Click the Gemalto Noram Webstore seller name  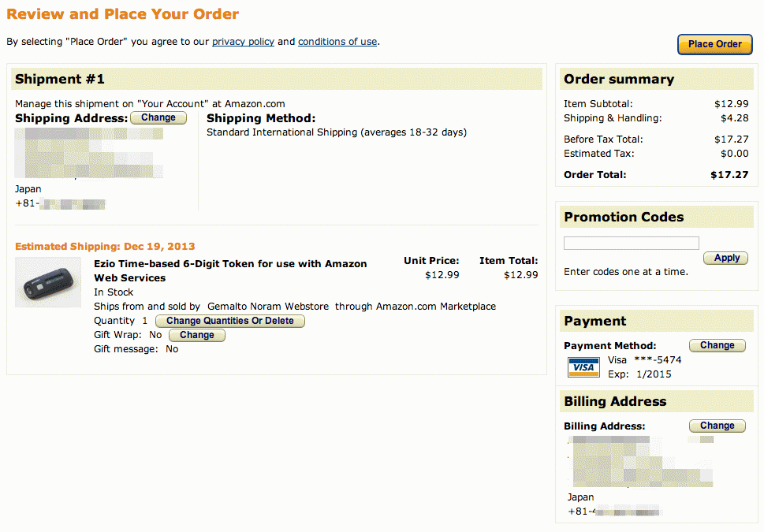click(268, 307)
